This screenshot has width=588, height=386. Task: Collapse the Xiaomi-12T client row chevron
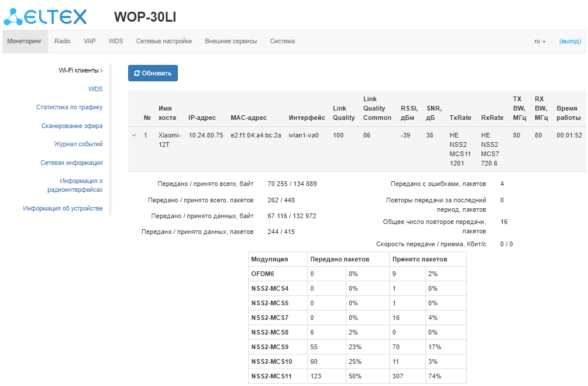point(134,135)
